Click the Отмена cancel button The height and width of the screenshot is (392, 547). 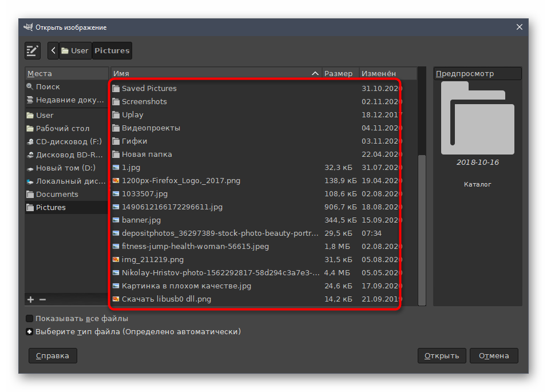coord(494,356)
